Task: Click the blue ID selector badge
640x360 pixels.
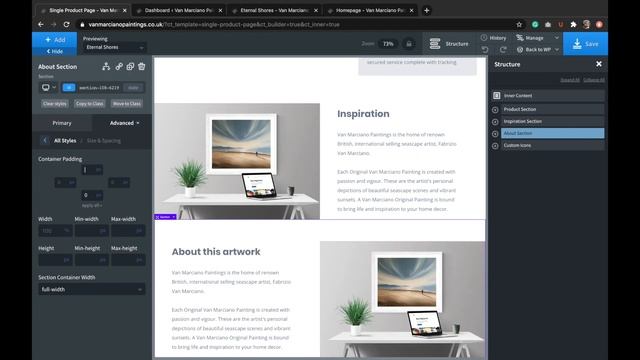Action: 69,87
